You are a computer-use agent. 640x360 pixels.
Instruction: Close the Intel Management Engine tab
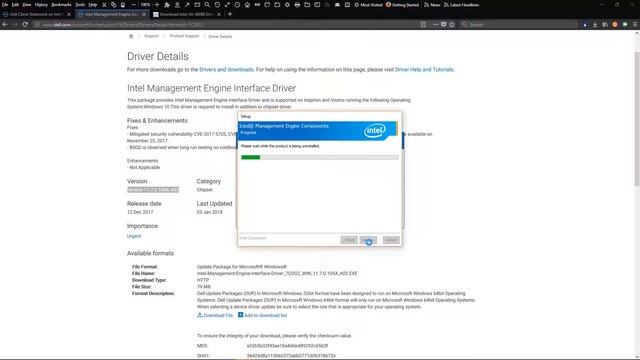pyautogui.click(x=144, y=14)
